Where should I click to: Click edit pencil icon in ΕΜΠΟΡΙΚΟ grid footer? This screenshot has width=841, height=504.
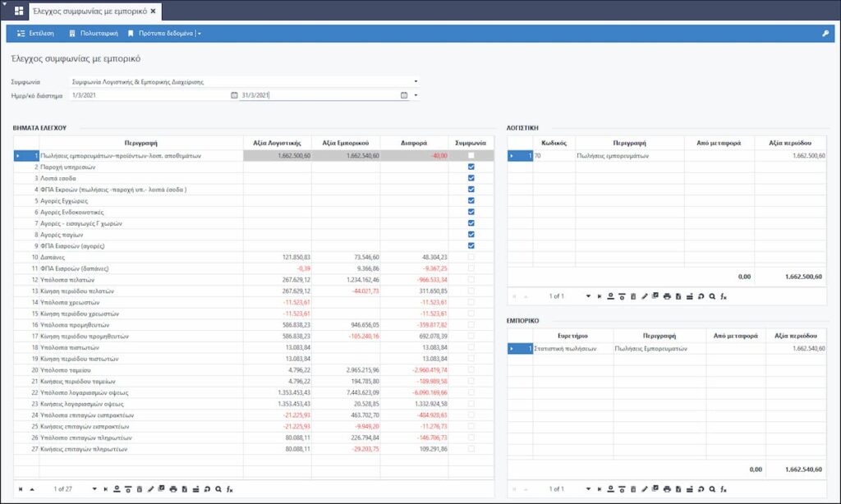(645, 489)
